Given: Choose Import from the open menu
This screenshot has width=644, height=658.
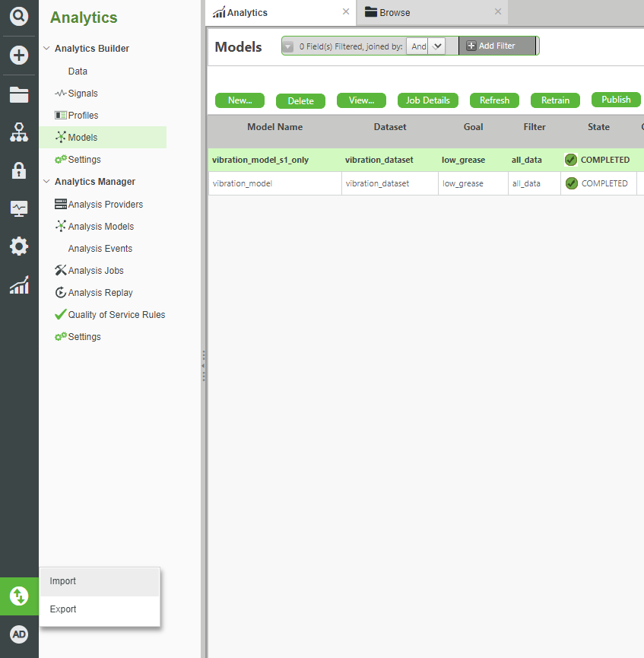Looking at the screenshot, I should 62,580.
